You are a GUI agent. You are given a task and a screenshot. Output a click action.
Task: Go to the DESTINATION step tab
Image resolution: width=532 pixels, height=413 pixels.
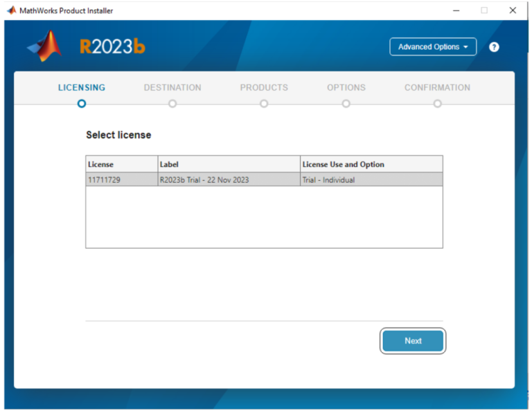click(172, 88)
